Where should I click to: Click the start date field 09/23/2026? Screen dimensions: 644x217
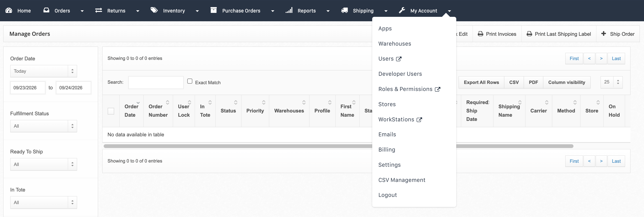pyautogui.click(x=28, y=88)
